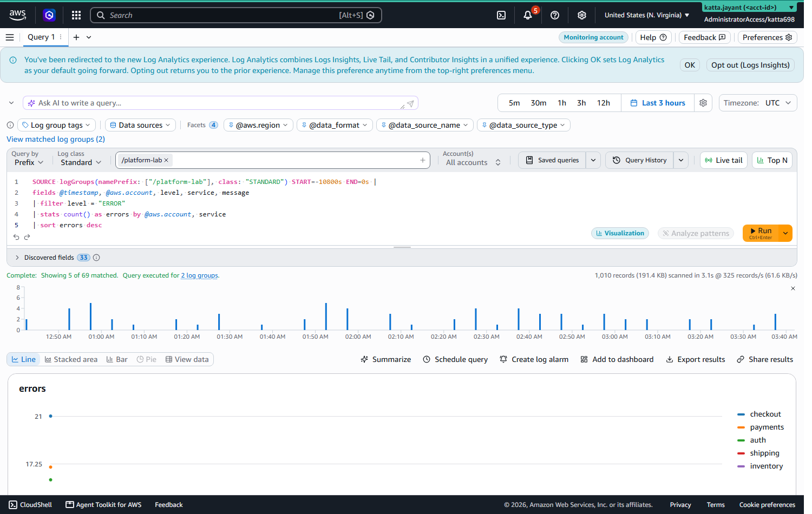
Task: Open the Data sources dropdown
Action: pyautogui.click(x=140, y=125)
